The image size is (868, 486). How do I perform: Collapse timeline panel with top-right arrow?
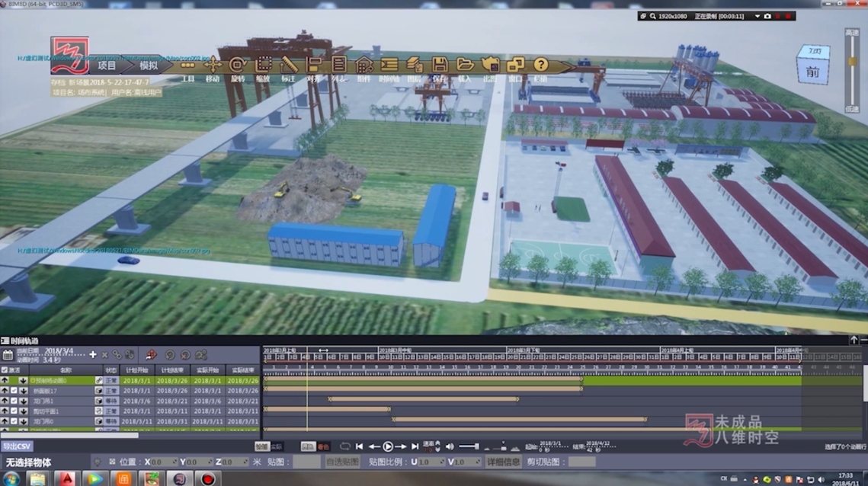point(854,341)
